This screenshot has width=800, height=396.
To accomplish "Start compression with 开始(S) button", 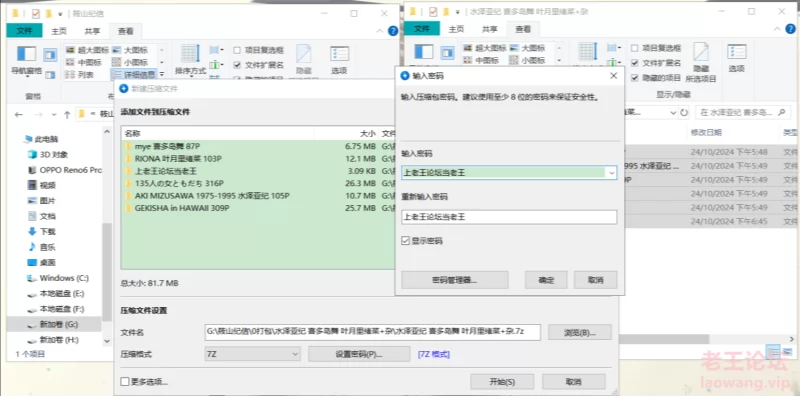I will [x=502, y=382].
